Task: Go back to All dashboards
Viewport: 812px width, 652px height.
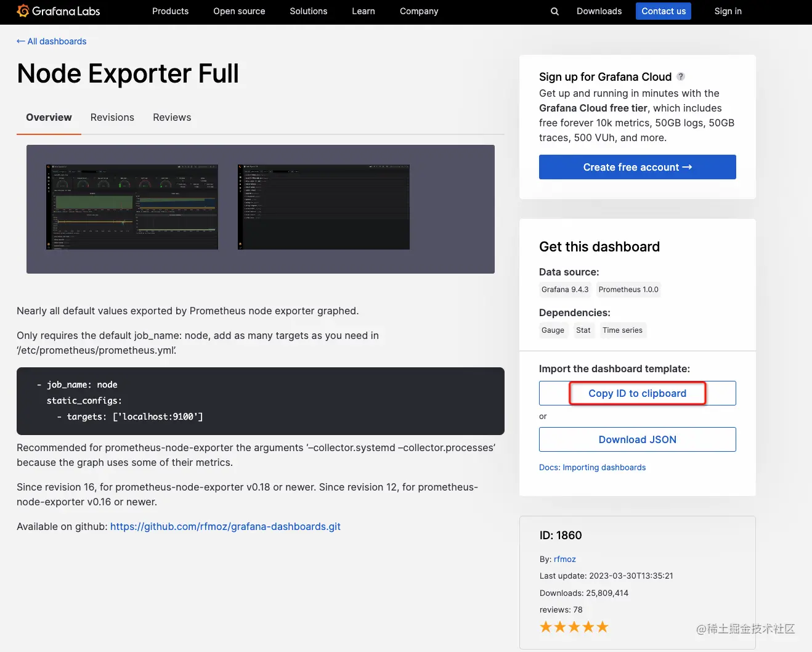Action: click(x=51, y=41)
